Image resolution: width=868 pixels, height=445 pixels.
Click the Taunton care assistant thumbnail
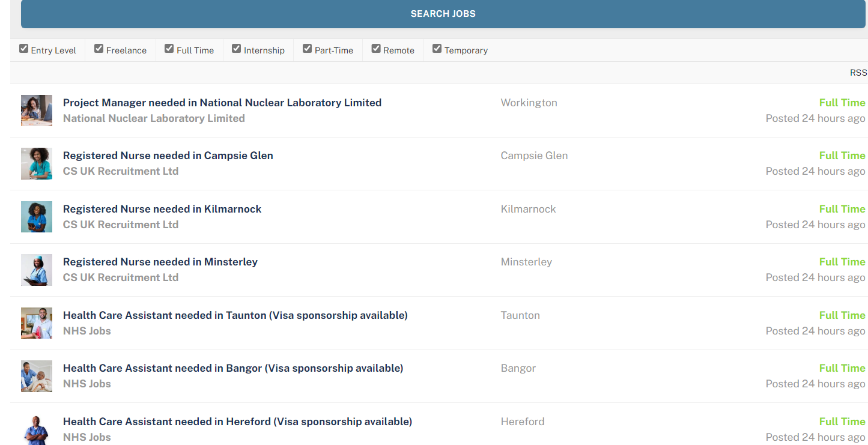[37, 323]
